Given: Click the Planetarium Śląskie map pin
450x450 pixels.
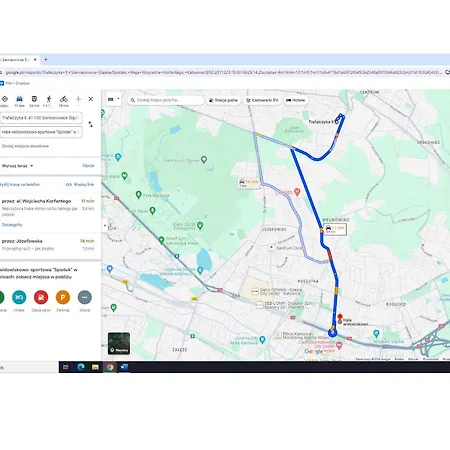Looking at the screenshot, I should point(204,159).
